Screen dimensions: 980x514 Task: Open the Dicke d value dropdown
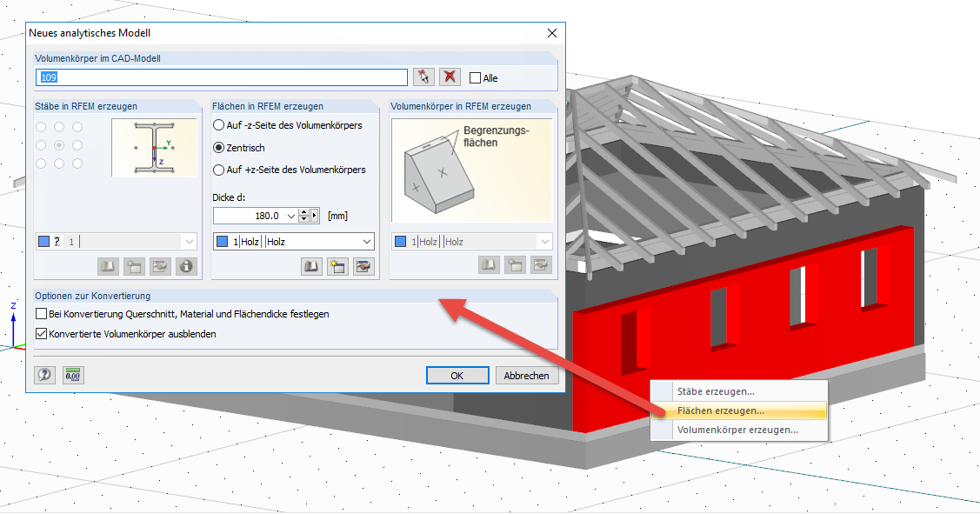pyautogui.click(x=290, y=216)
